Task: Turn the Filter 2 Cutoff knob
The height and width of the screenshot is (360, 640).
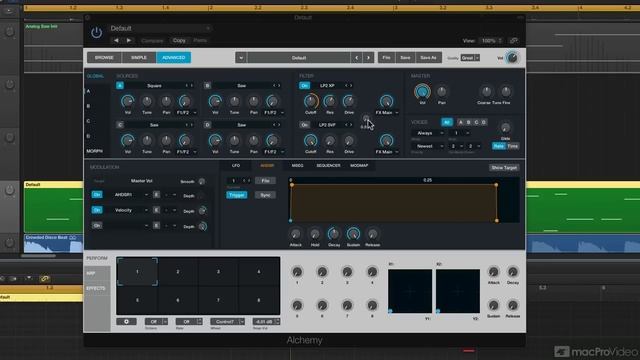Action: pos(311,140)
